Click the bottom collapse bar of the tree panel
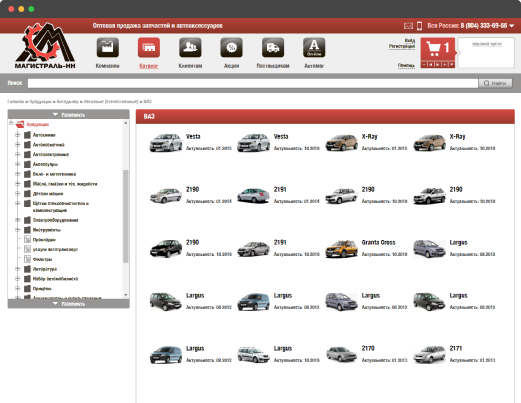 69,304
